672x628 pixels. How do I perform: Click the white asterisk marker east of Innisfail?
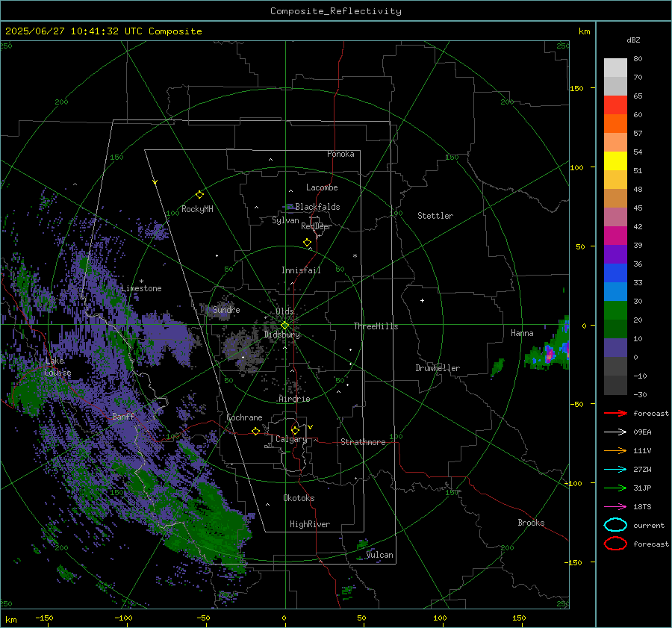pos(355,256)
